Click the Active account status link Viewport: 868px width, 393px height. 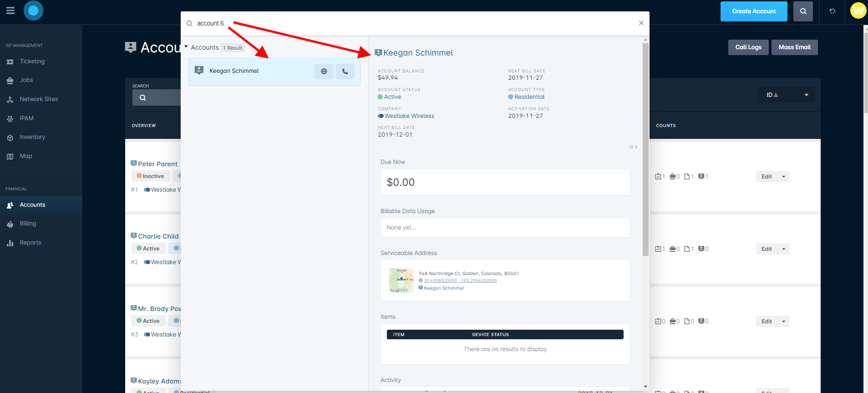[x=392, y=97]
